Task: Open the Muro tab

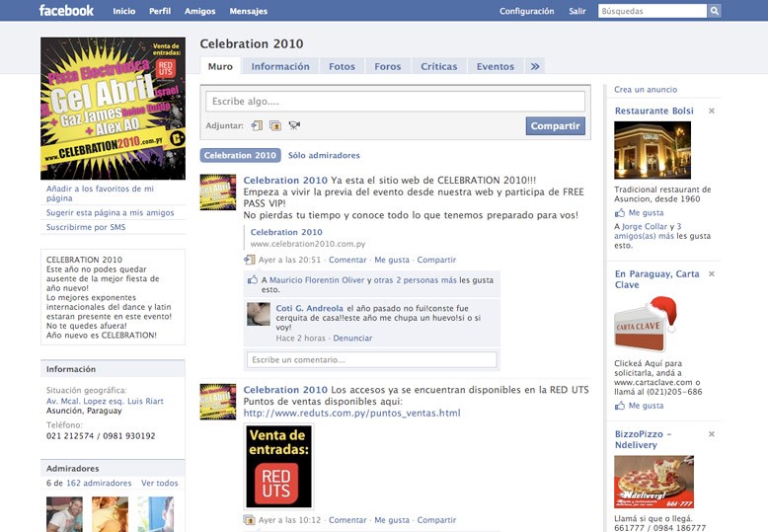Action: click(220, 66)
